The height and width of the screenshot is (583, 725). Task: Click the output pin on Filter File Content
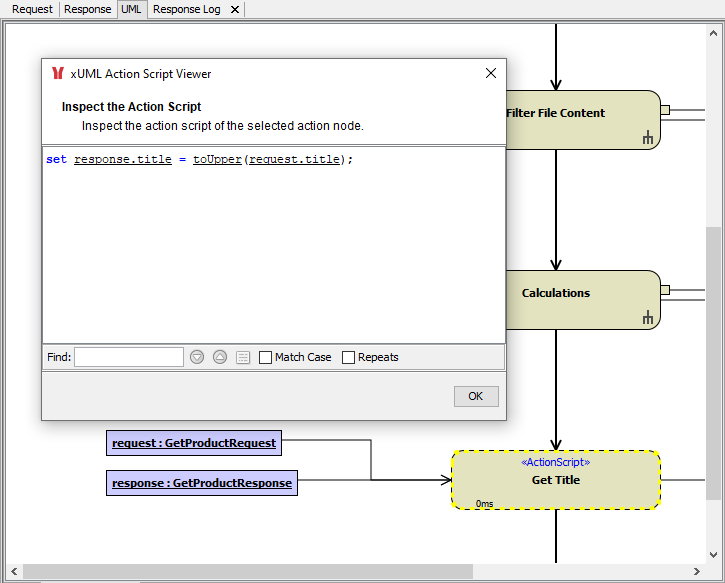click(665, 111)
